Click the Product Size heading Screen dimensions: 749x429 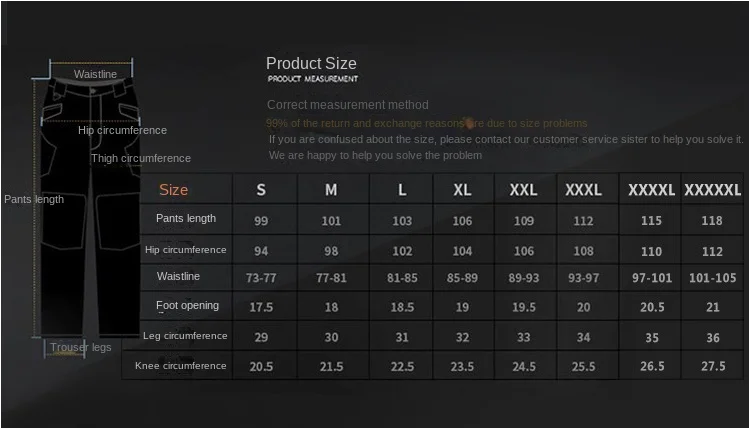[311, 64]
